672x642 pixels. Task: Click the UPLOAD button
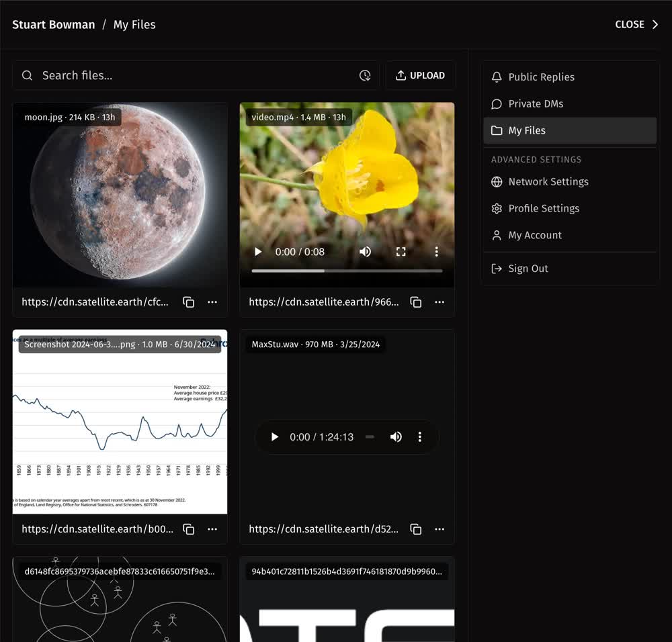coord(420,76)
